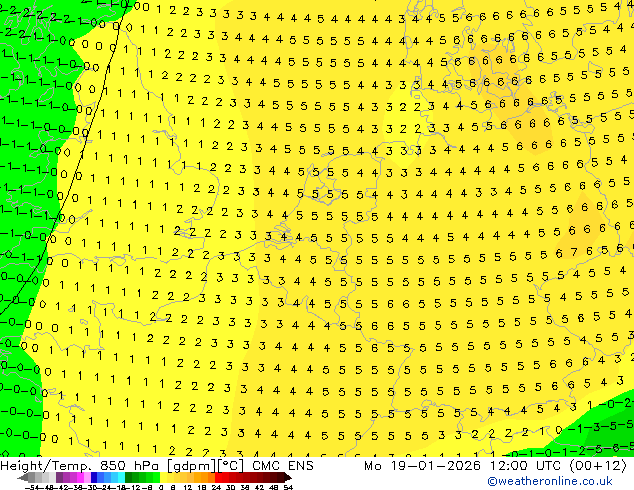Click the 'CMC ENS' model label

coord(283,466)
